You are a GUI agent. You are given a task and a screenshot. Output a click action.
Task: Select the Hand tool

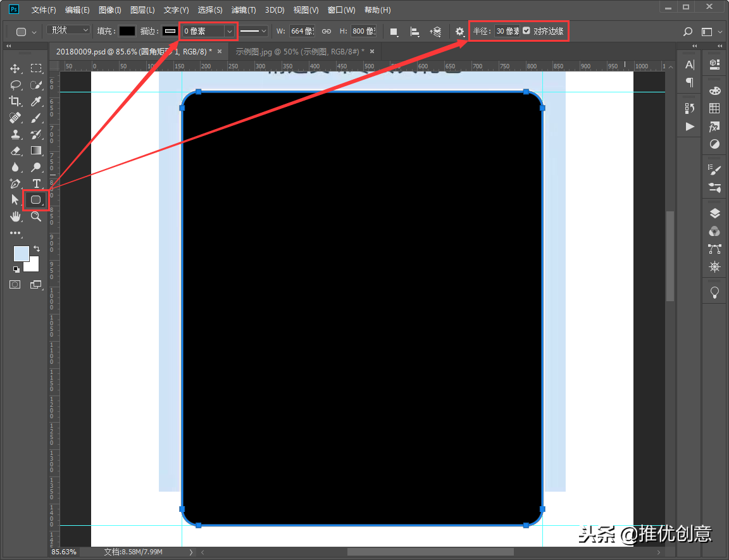pyautogui.click(x=15, y=216)
